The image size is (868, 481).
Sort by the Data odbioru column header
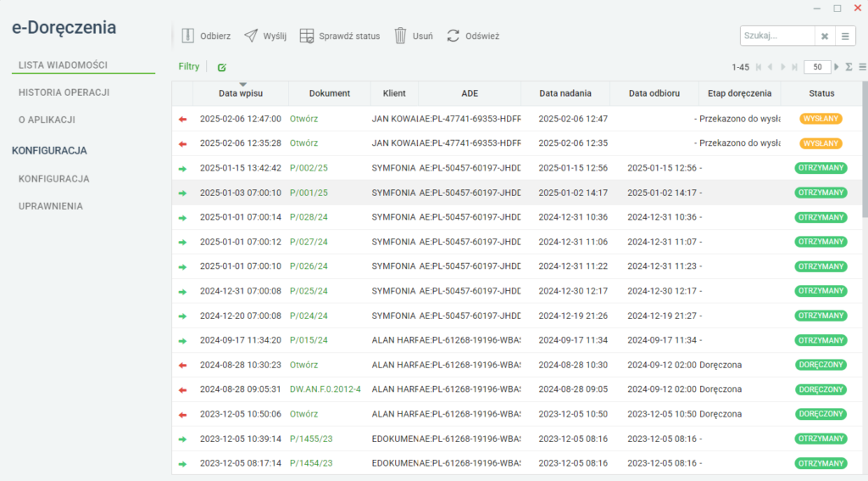(654, 93)
